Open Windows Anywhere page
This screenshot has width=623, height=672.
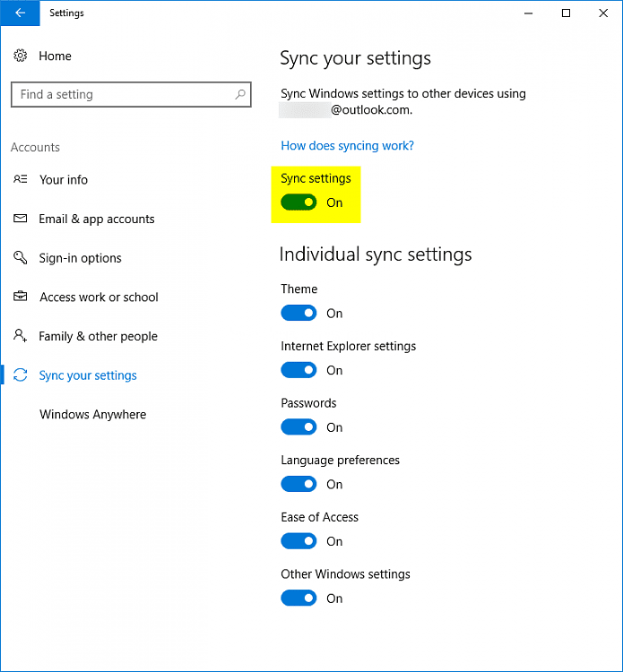(x=92, y=415)
